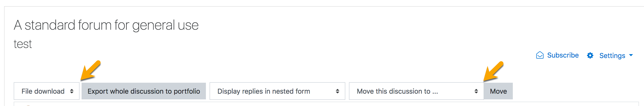
Task: Click the forum title heading text
Action: click(106, 25)
